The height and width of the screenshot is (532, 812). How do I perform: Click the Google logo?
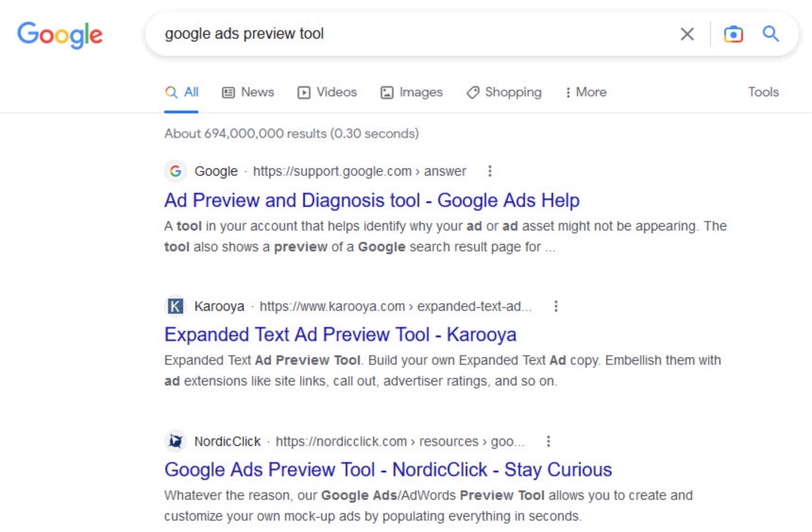click(x=60, y=34)
